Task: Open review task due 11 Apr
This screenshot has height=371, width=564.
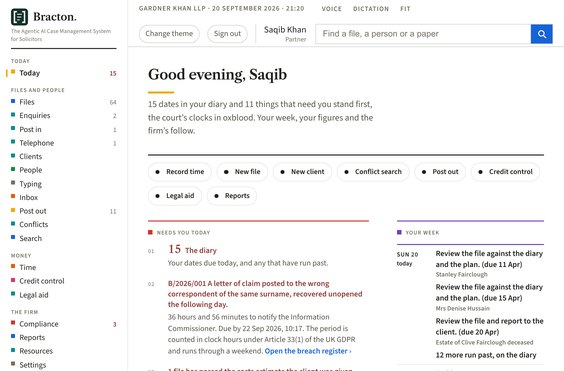Action: 489,259
